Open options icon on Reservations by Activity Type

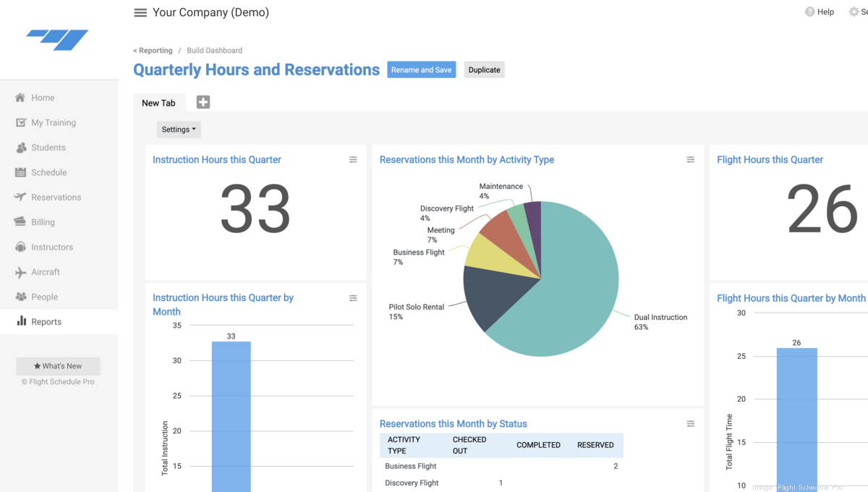pos(691,160)
